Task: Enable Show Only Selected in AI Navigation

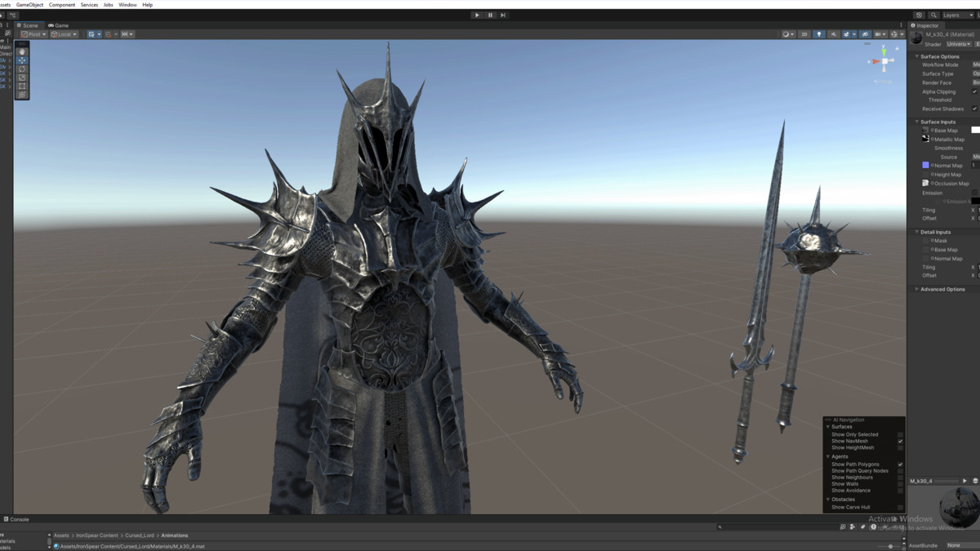Action: click(901, 435)
